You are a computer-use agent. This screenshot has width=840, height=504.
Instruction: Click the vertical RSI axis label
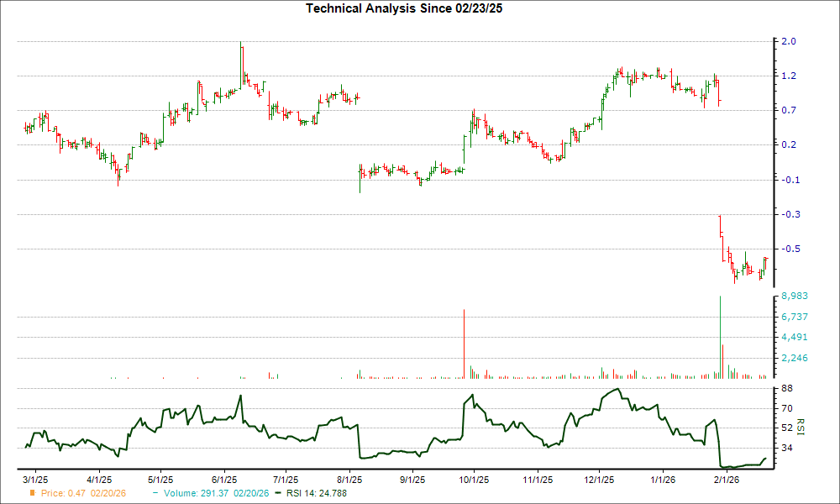(801, 426)
